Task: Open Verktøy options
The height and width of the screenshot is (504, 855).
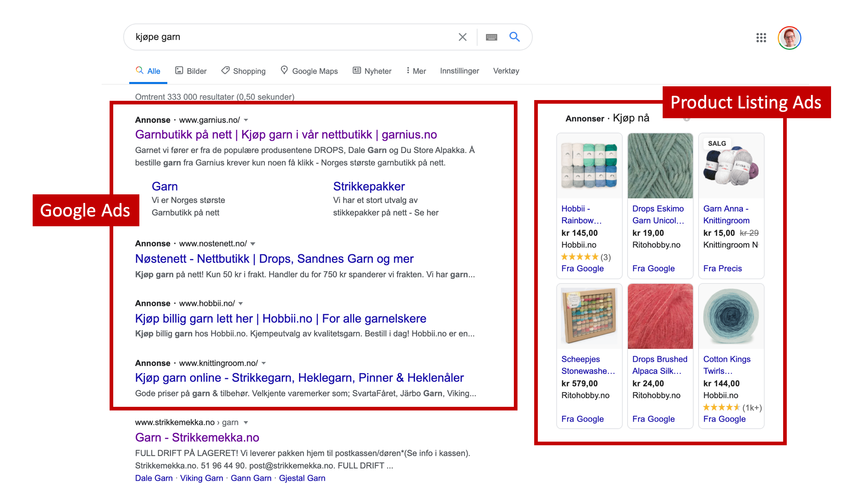Action: (x=506, y=71)
